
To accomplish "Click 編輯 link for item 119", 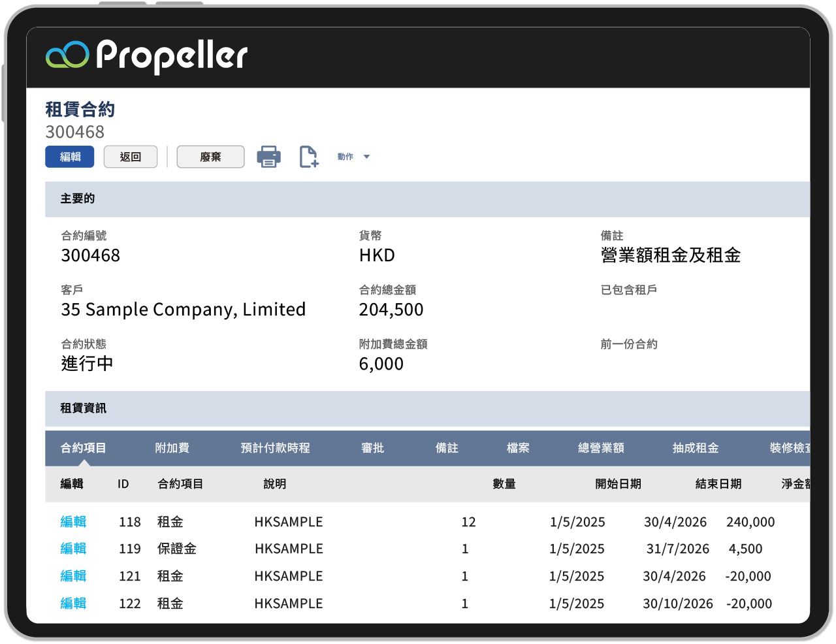I will coord(73,549).
